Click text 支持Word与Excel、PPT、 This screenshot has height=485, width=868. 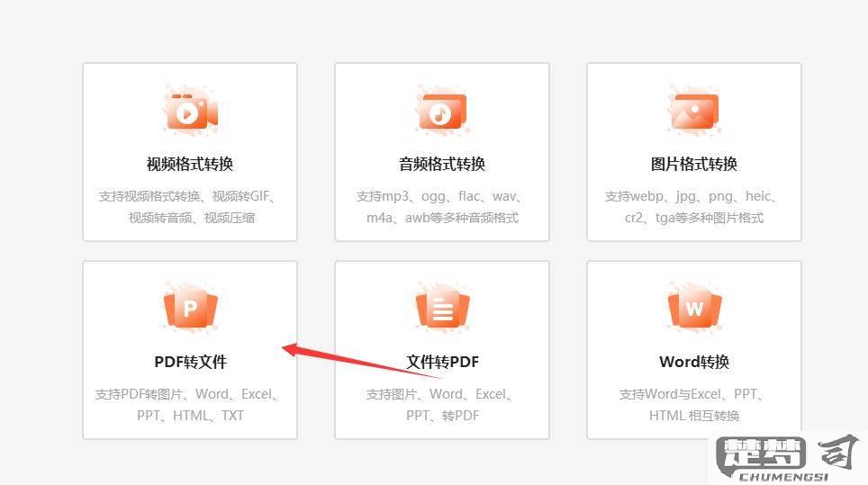point(692,394)
